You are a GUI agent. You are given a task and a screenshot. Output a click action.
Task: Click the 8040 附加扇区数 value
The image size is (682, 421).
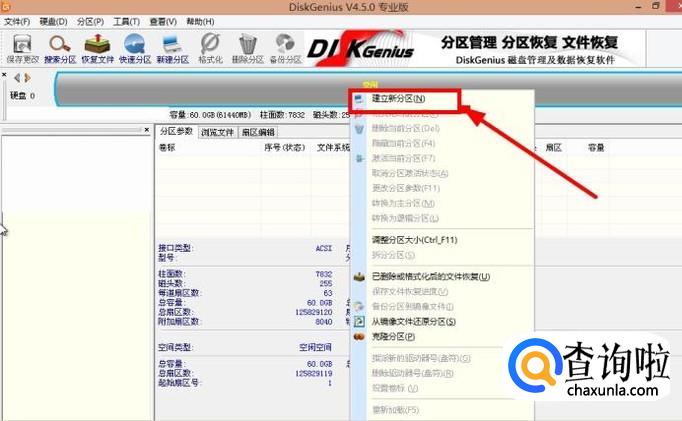[x=324, y=322]
